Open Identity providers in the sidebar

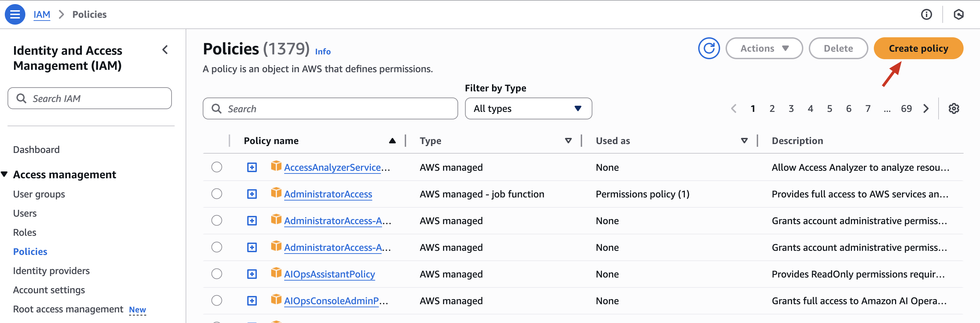click(x=51, y=271)
